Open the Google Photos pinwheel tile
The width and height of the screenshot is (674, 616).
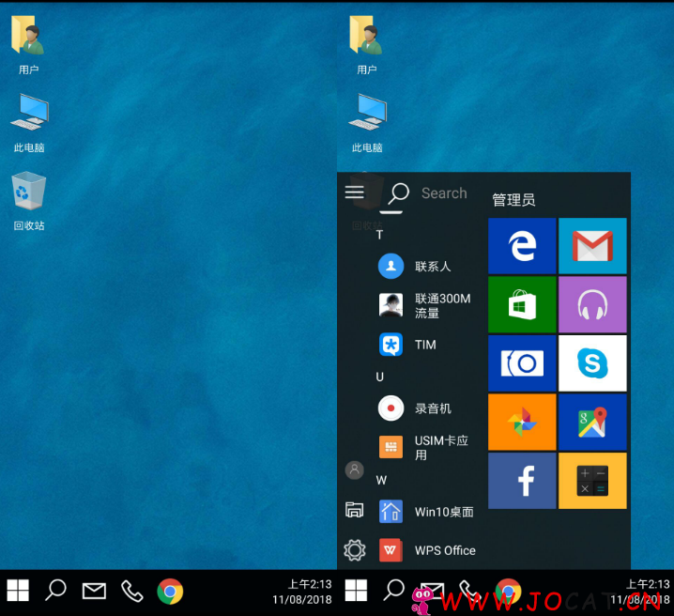pos(522,423)
